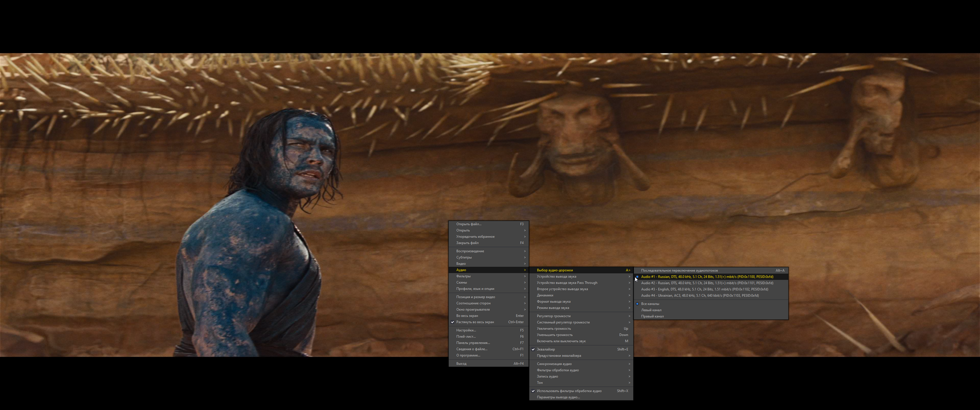Open 'Режим вывода звука' submenu
This screenshot has height=410, width=980.
tap(581, 308)
